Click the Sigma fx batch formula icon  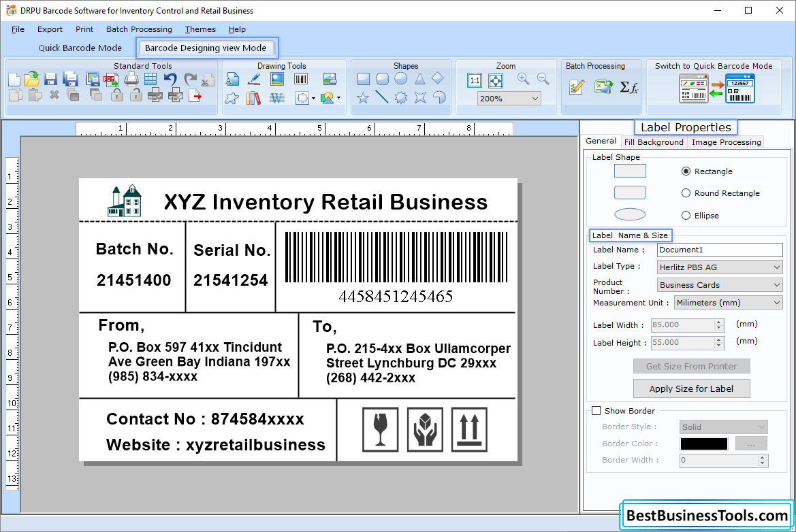point(629,87)
